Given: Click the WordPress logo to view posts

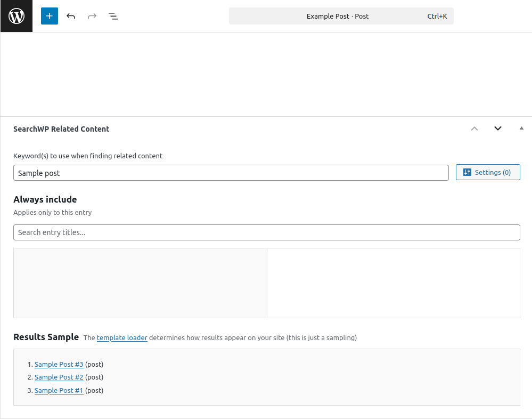Looking at the screenshot, I should [16, 16].
